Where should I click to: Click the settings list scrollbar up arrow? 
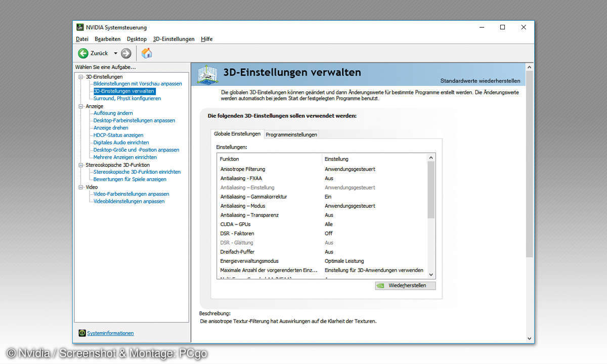[431, 158]
